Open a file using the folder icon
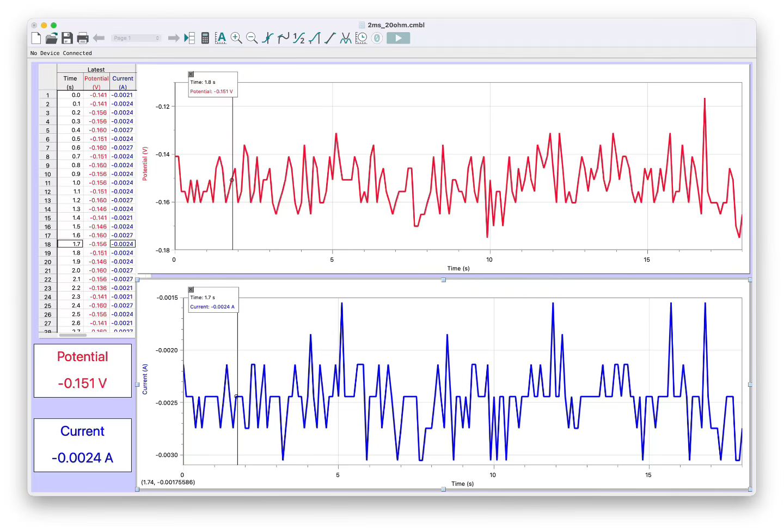The width and height of the screenshot is (784, 532). [52, 38]
